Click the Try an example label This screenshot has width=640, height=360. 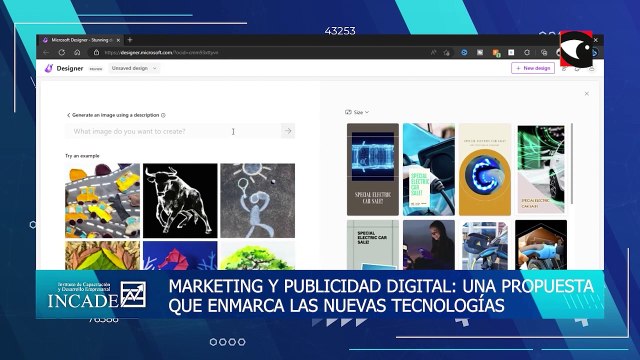point(82,156)
